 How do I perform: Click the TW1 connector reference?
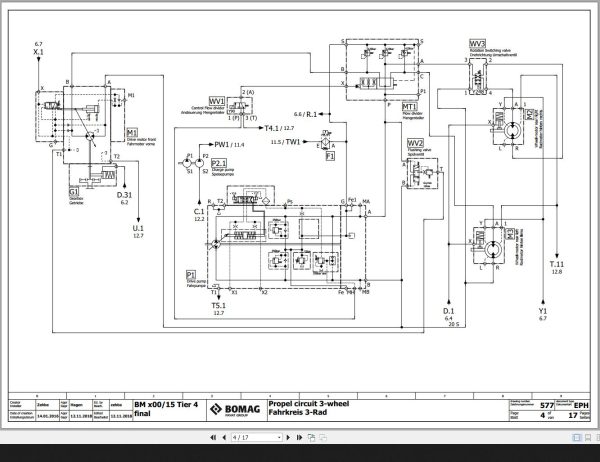(x=293, y=142)
